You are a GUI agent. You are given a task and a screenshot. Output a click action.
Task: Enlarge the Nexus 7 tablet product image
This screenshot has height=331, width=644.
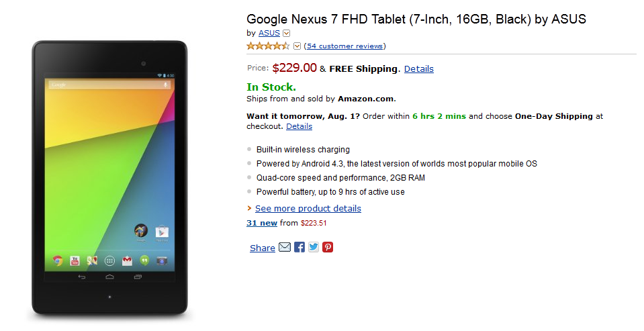click(109, 178)
